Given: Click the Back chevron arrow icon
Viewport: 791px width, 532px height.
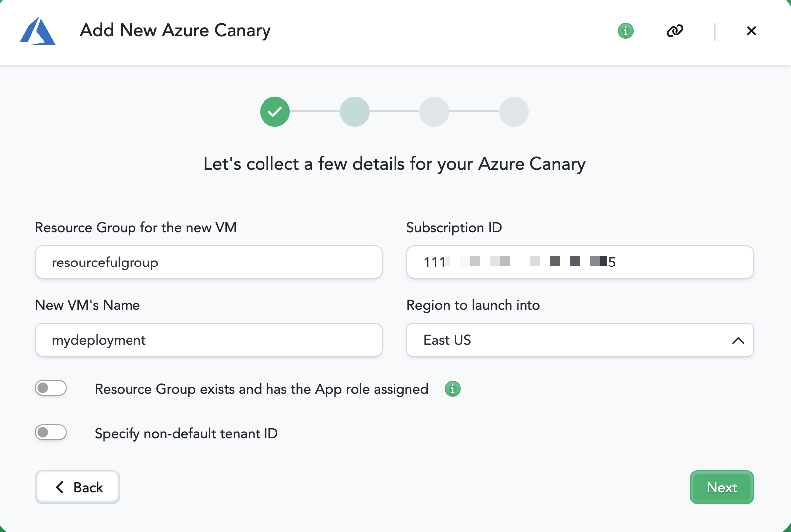Looking at the screenshot, I should tap(60, 487).
